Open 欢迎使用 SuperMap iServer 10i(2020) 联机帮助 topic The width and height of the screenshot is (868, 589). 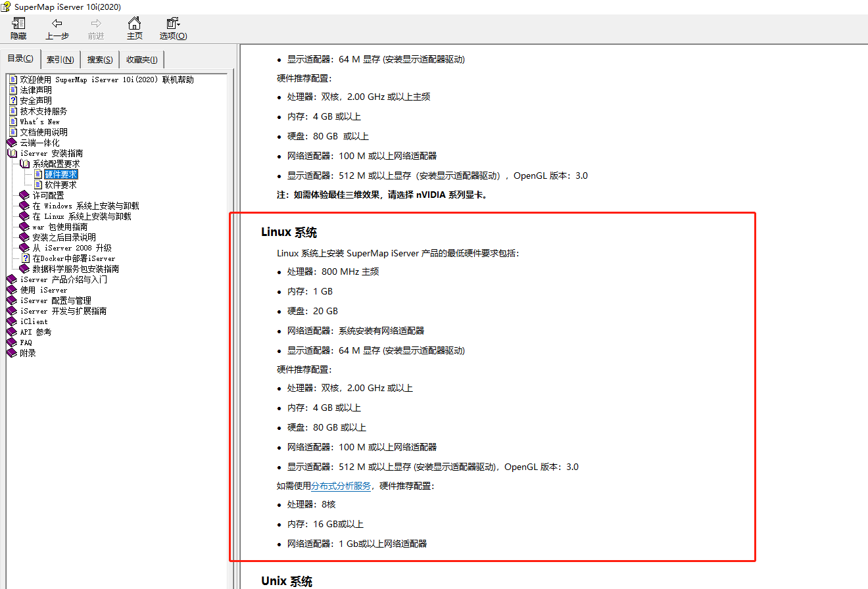coord(107,80)
